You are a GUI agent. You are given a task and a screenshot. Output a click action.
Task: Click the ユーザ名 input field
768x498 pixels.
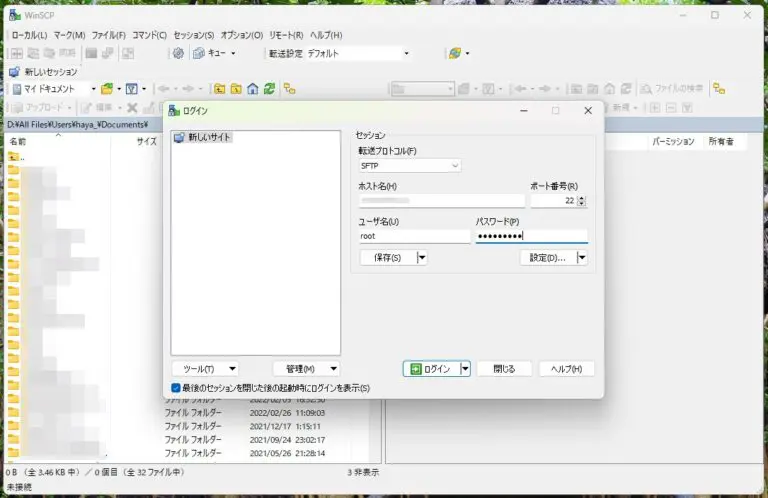pos(414,237)
